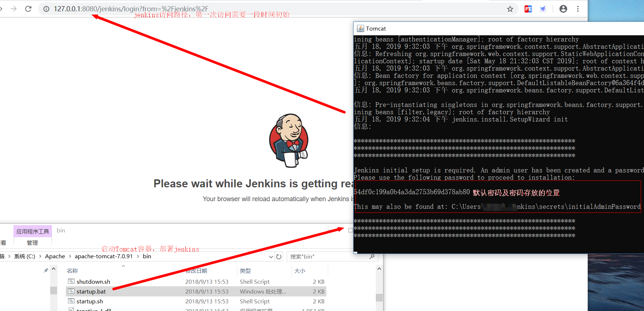Click startup.bat type Windows 批处理 cell

tap(263, 291)
